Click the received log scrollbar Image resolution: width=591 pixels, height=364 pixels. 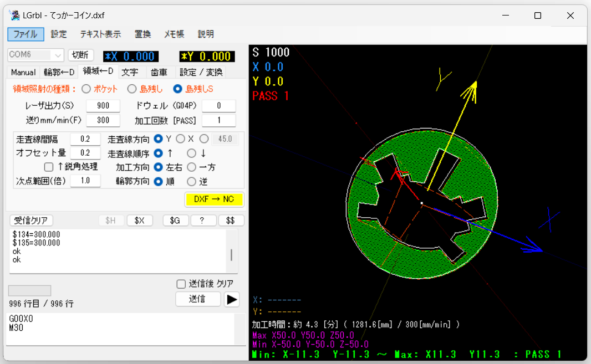point(231,250)
